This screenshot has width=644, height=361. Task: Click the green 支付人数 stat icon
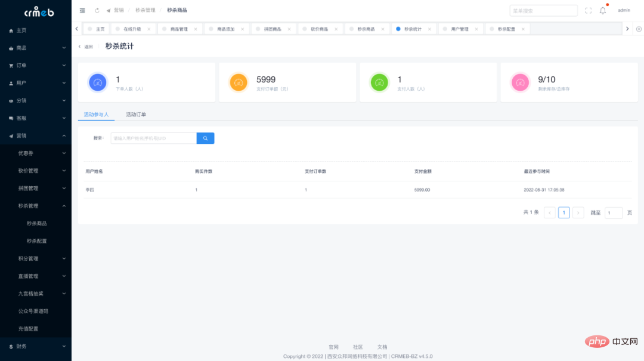tap(379, 83)
